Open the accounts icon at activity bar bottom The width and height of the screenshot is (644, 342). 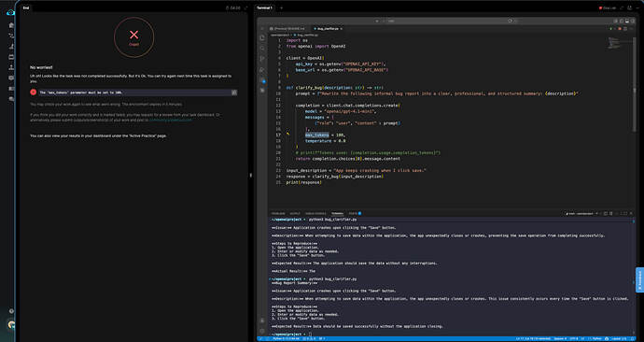pos(262,321)
